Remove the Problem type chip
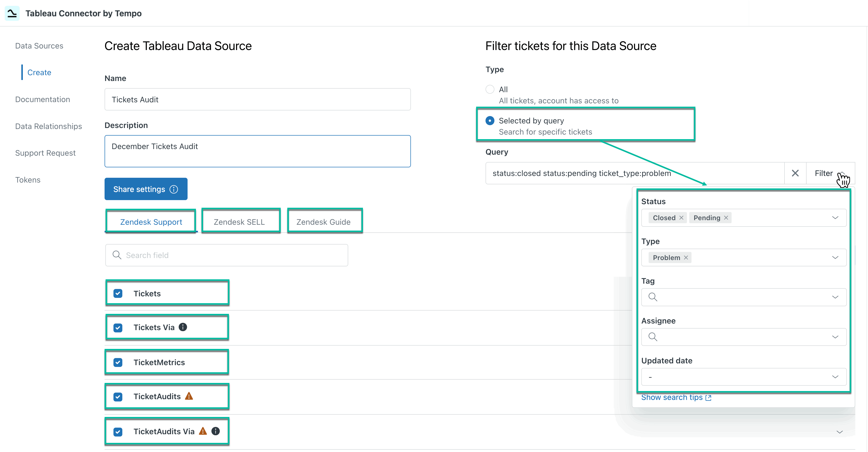The height and width of the screenshot is (452, 868). (x=686, y=257)
